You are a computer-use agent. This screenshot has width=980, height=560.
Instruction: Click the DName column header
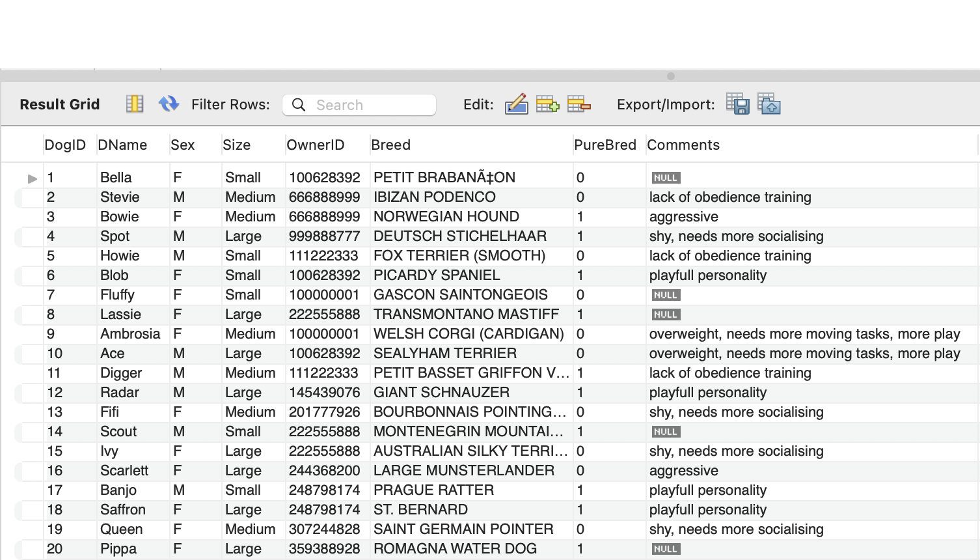122,145
